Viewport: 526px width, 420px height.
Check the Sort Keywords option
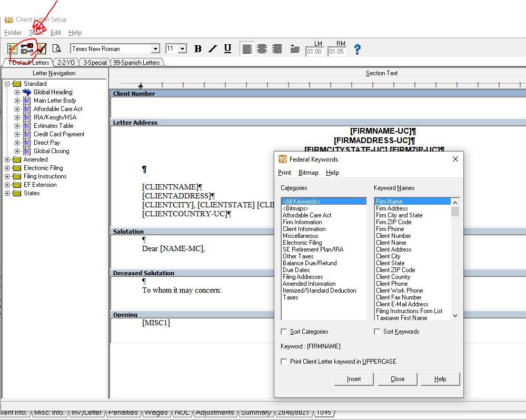(x=377, y=332)
